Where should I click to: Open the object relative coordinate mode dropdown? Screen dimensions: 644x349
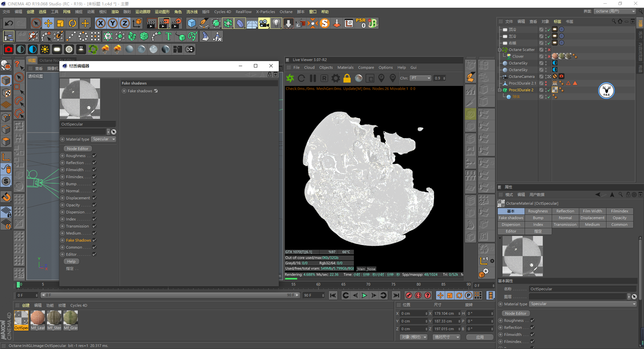[x=414, y=337]
